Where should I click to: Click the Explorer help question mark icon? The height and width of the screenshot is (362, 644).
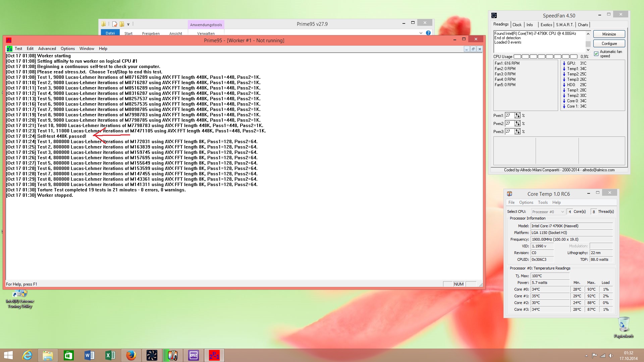428,33
